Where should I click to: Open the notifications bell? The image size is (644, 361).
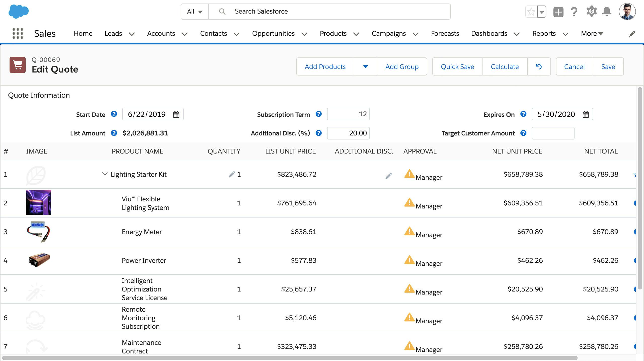pyautogui.click(x=607, y=12)
